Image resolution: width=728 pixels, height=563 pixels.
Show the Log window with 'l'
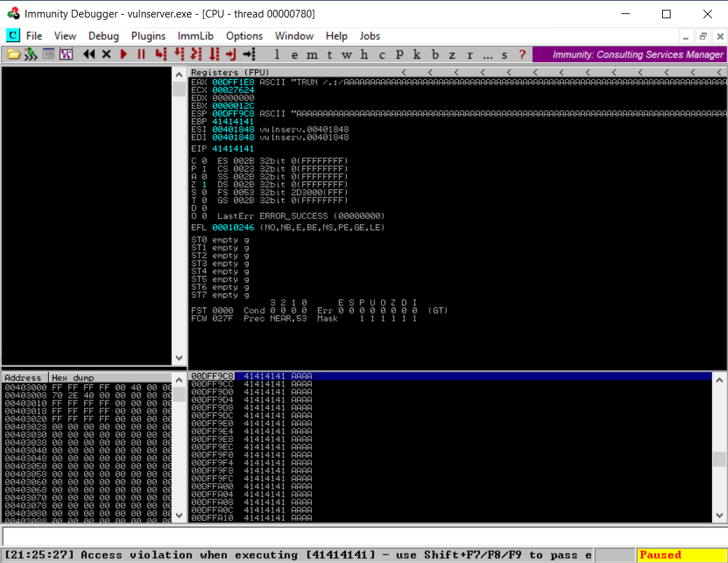pyautogui.click(x=277, y=55)
